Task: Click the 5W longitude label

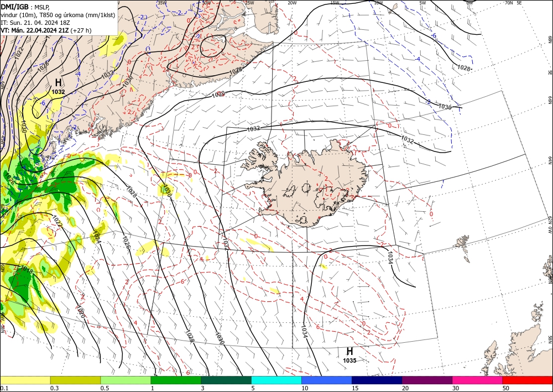Action: coord(423,2)
